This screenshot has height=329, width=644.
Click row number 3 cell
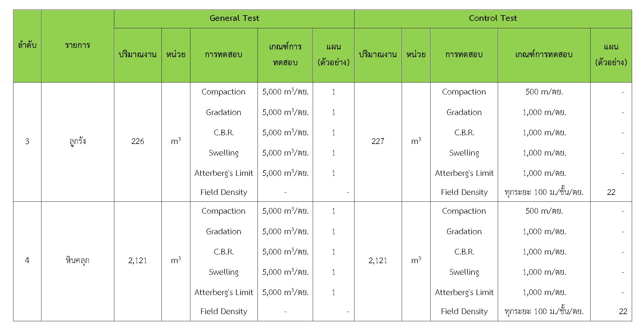coord(27,141)
